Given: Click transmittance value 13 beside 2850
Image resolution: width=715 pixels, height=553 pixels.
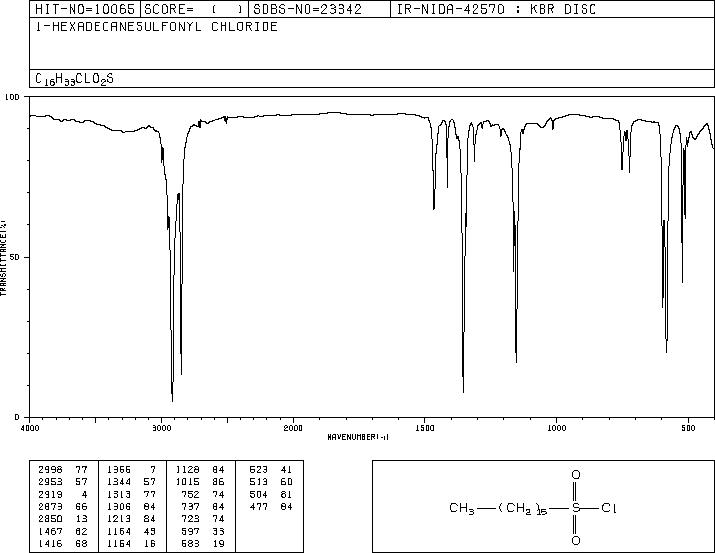Looking at the screenshot, I should click(81, 519).
